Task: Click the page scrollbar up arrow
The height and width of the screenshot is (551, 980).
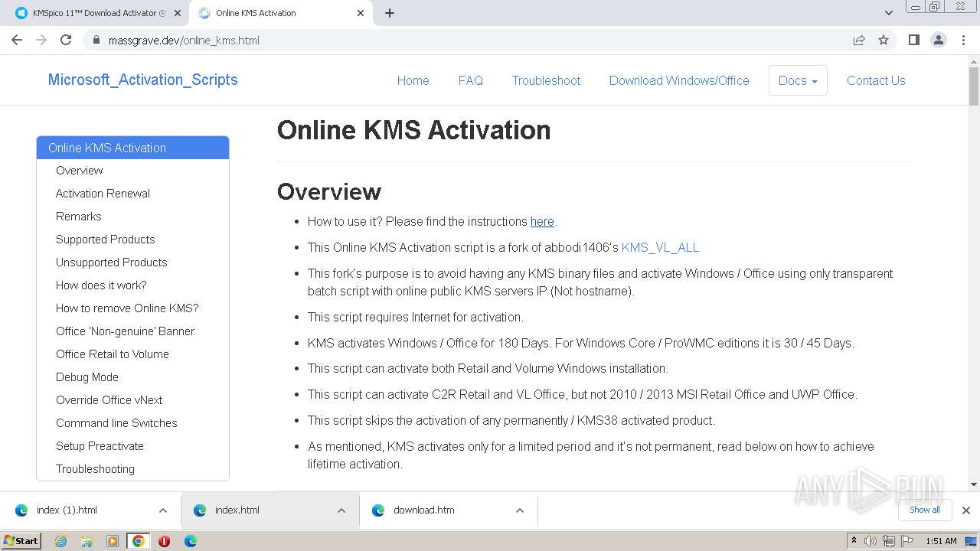Action: click(973, 61)
